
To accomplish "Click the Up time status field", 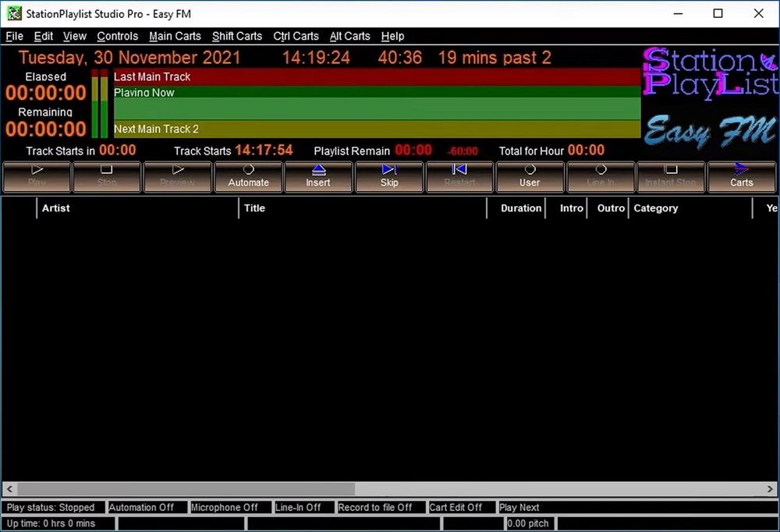I will (58, 523).
